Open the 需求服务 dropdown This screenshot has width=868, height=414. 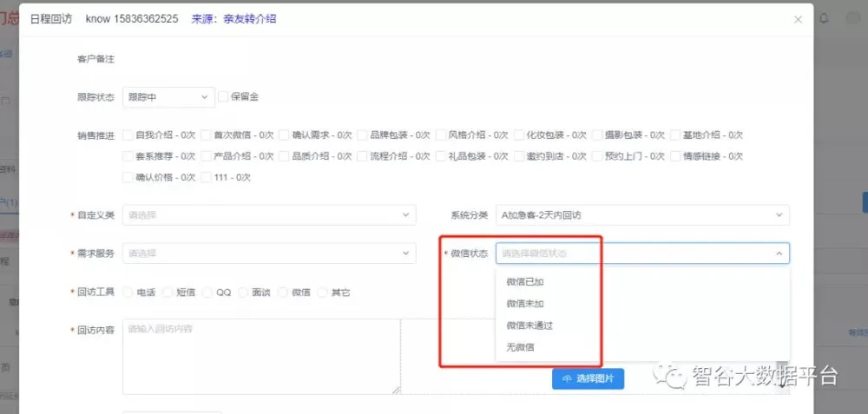269,253
